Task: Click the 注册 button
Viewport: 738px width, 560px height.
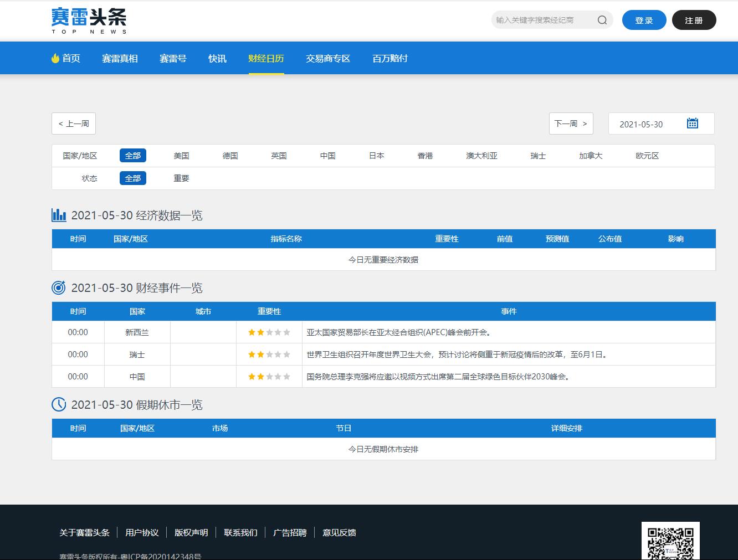Action: [694, 20]
